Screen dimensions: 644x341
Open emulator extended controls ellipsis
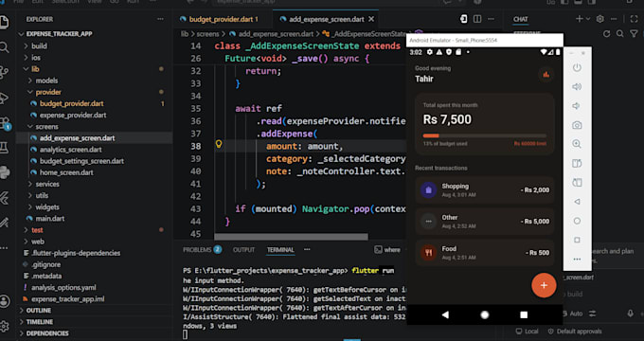pyautogui.click(x=577, y=260)
